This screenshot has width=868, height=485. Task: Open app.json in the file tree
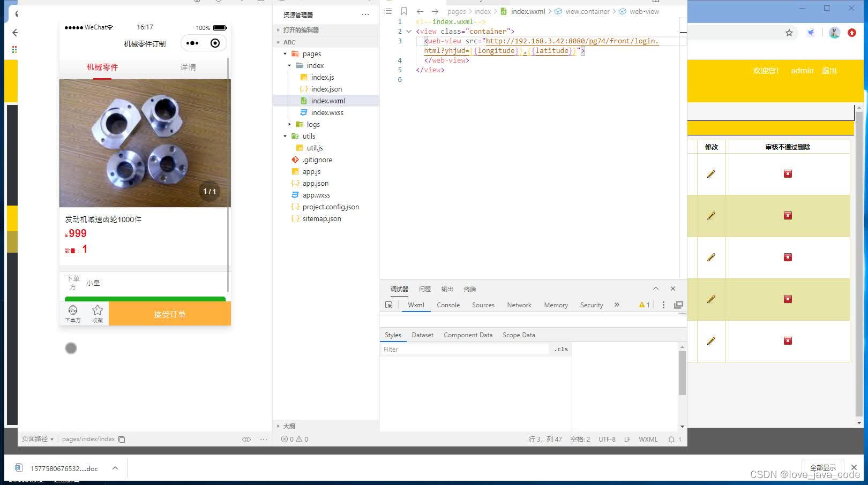tap(315, 184)
